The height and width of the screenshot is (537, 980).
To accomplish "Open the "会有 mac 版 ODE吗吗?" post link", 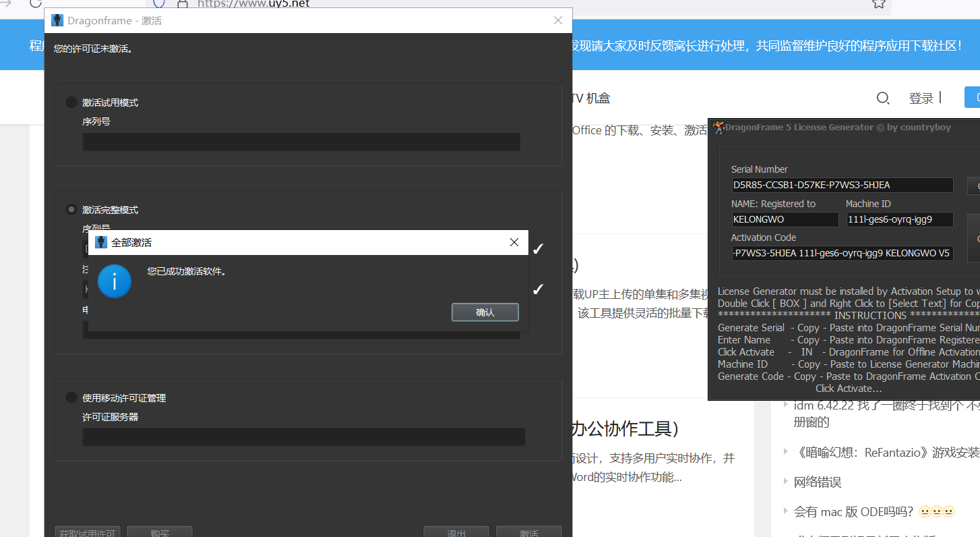I will point(875,511).
